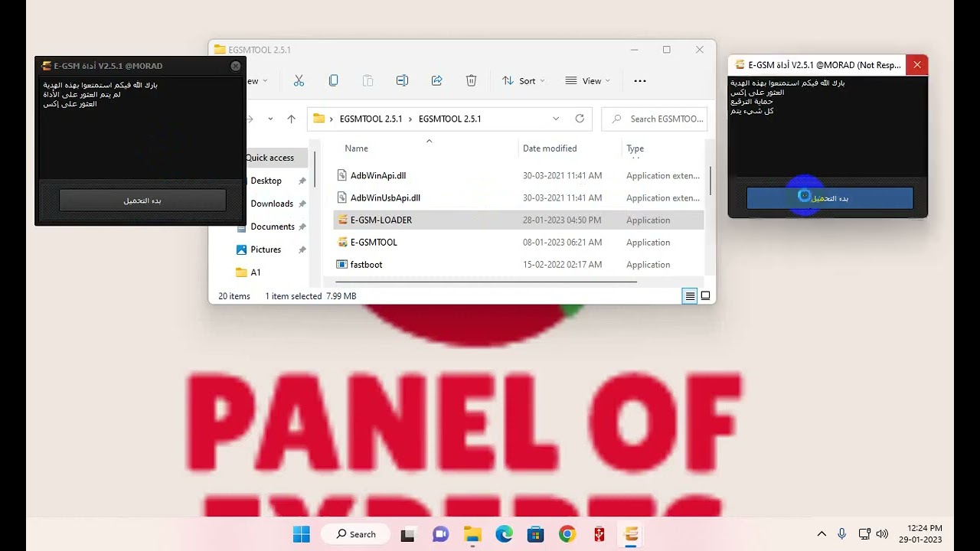
Task: Select the date cell '08-01-2023 06:21 AM'
Action: [x=562, y=242]
